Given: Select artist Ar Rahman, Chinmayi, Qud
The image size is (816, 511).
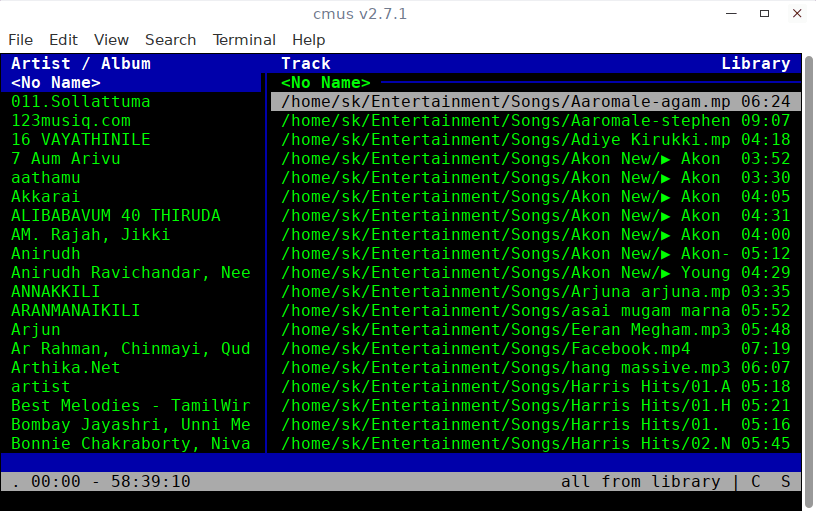Looking at the screenshot, I should click(131, 349).
